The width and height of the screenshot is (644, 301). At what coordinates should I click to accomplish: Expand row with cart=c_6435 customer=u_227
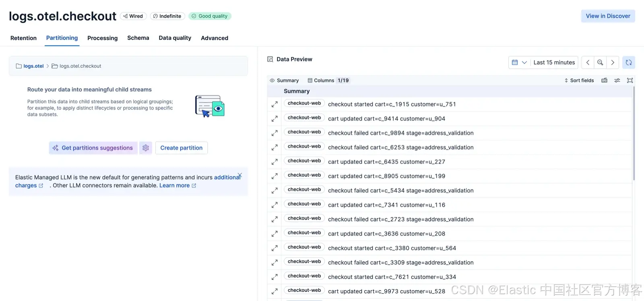[x=275, y=162]
